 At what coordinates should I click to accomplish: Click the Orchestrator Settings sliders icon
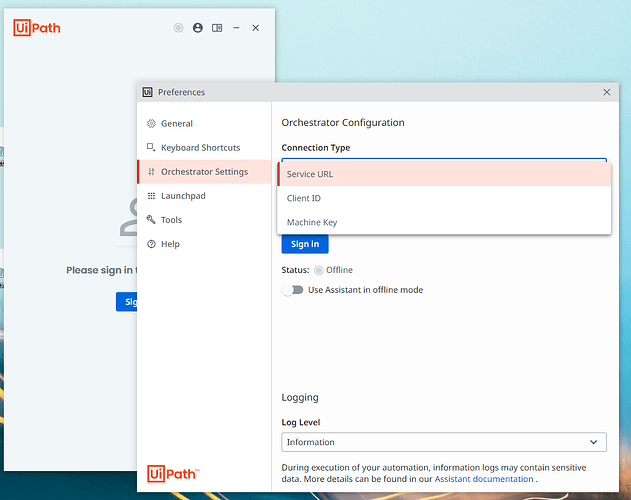click(151, 171)
